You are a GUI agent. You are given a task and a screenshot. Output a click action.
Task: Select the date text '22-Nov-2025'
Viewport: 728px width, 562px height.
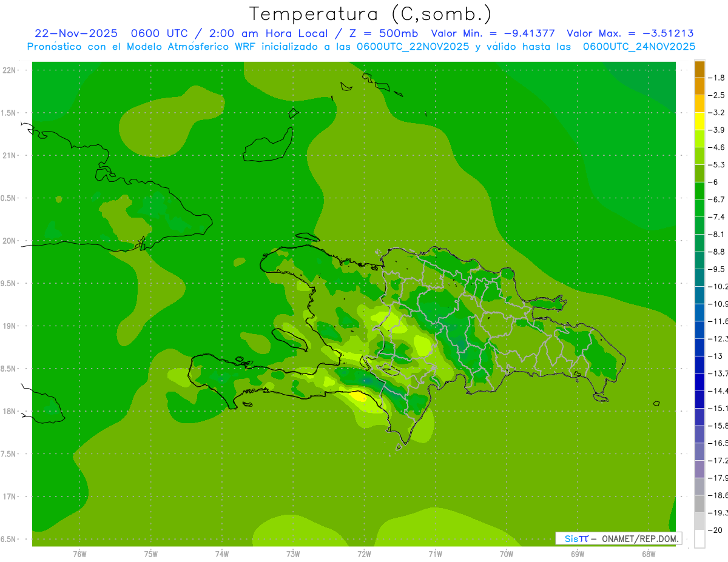76,33
